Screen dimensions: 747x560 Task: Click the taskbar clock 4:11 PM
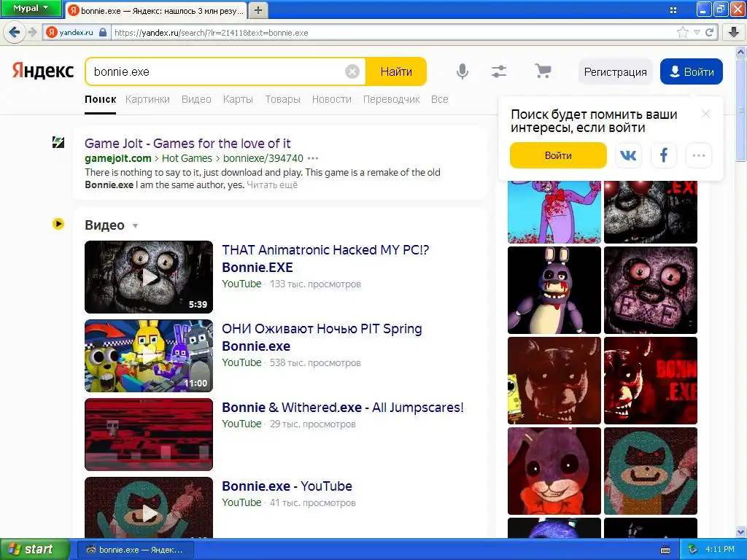pyautogui.click(x=720, y=549)
